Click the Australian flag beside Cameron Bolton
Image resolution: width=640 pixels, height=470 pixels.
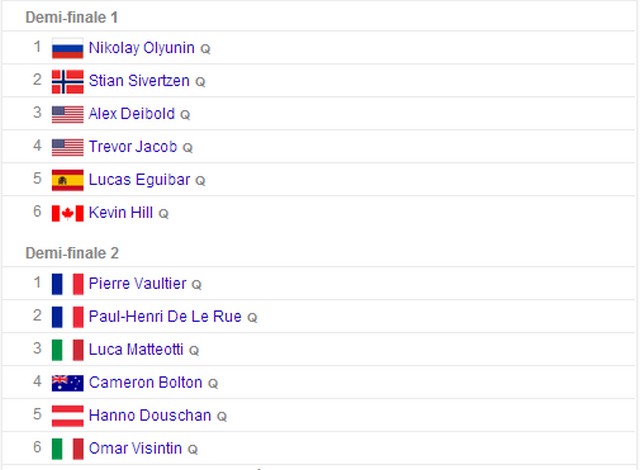[x=67, y=383]
